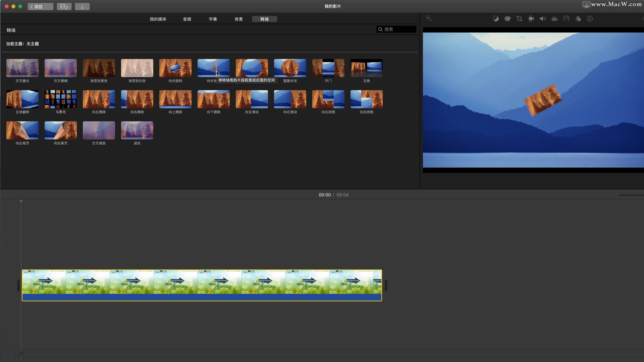
Task: Open the color balance tool
Action: pos(496,19)
